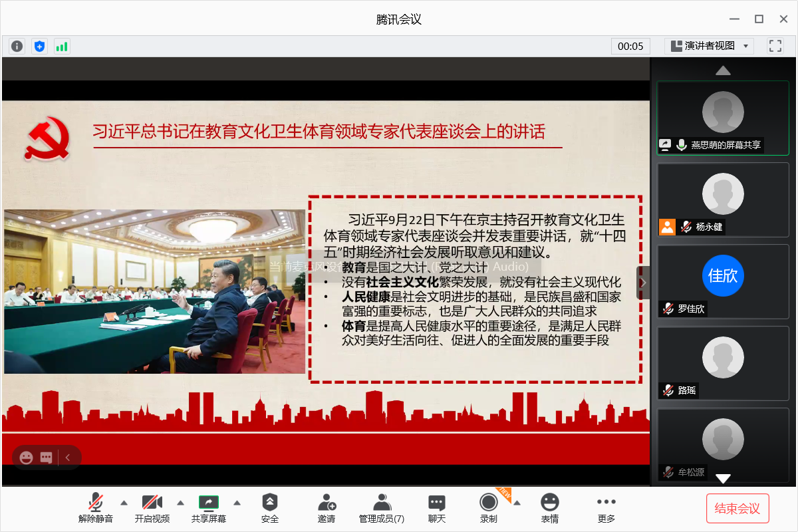
Task: Enter full screen mode
Action: pos(775,46)
